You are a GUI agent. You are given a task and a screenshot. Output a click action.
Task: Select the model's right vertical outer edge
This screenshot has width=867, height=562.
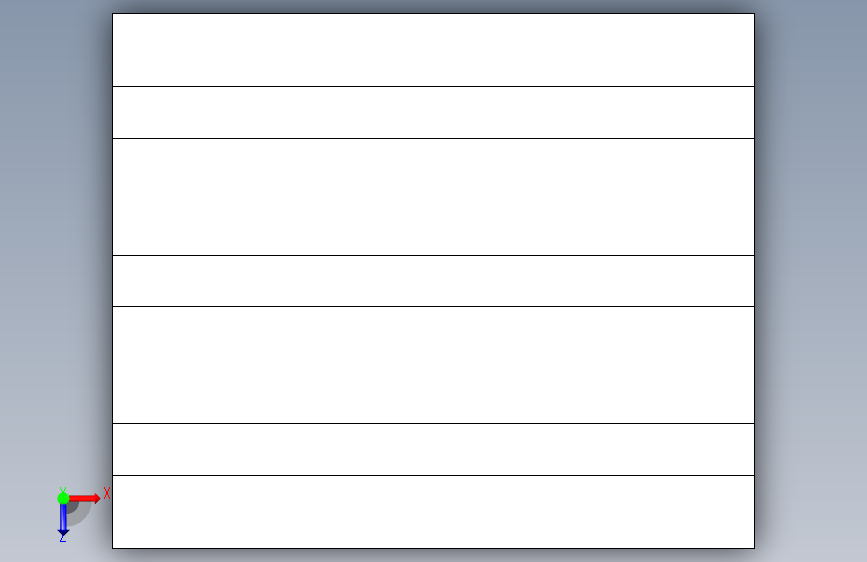coord(754,281)
